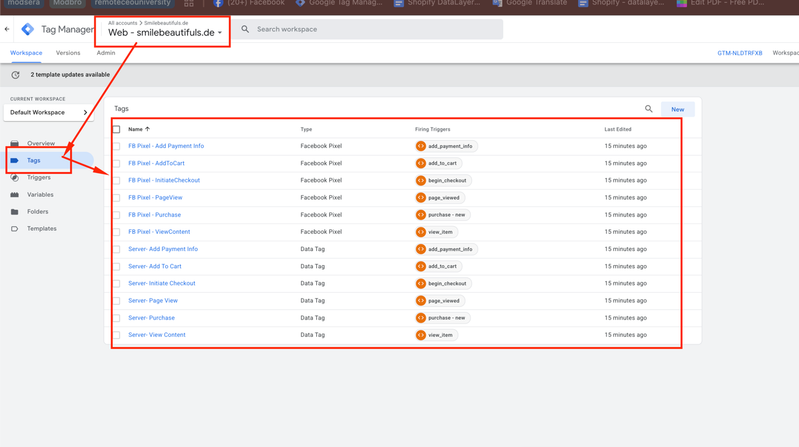Click the Firing Triggers column header
The width and height of the screenshot is (799, 447).
(433, 129)
